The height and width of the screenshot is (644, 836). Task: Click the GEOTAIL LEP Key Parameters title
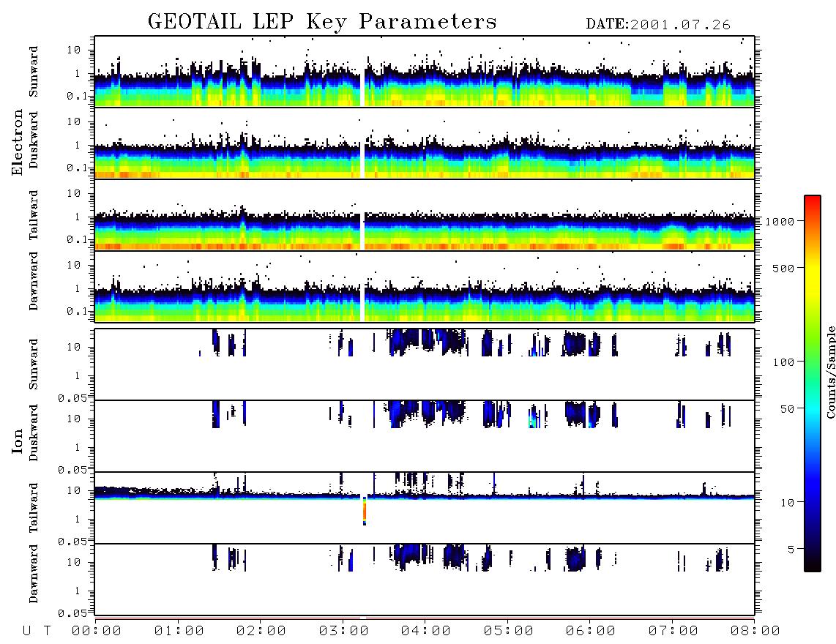[322, 22]
